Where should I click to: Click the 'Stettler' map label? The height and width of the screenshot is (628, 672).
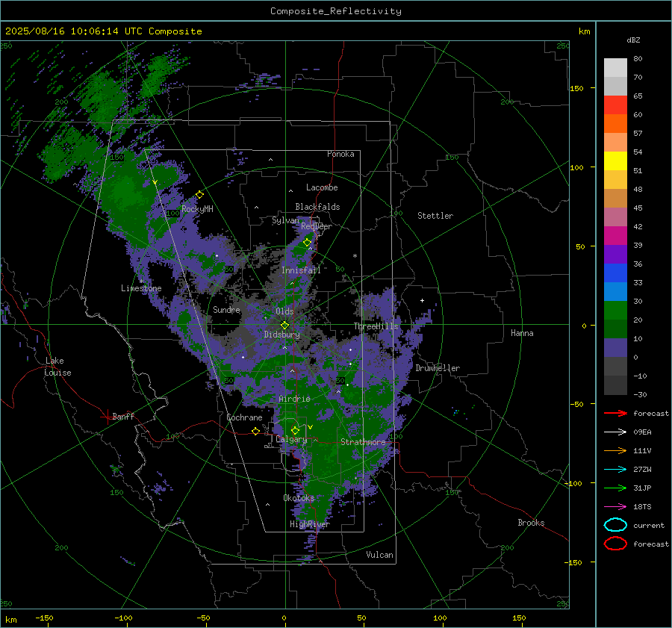(x=435, y=216)
